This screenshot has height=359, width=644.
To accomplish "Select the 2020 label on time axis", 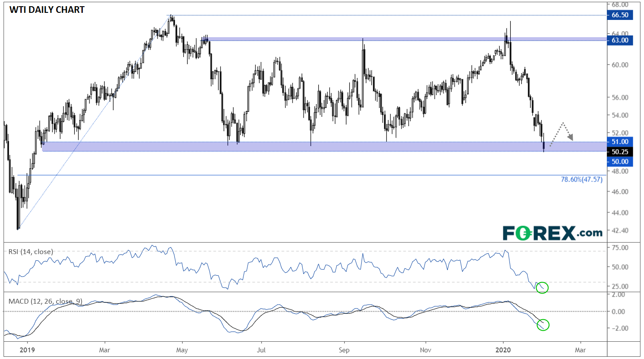I will click(503, 349).
